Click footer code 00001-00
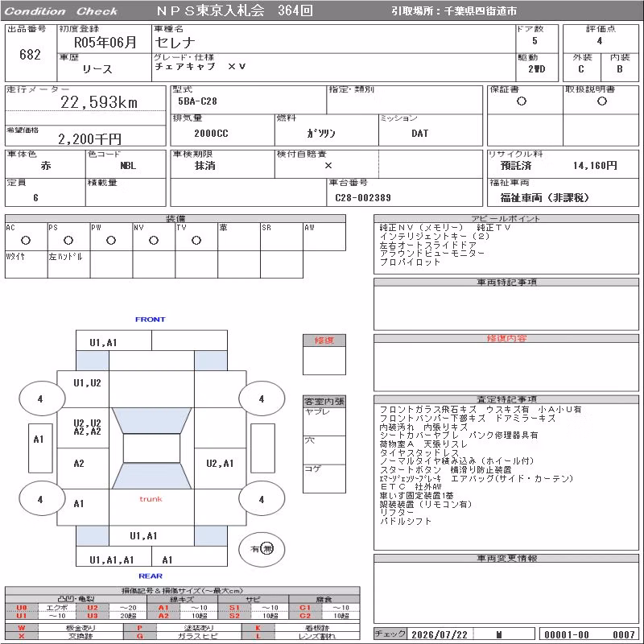 567,635
